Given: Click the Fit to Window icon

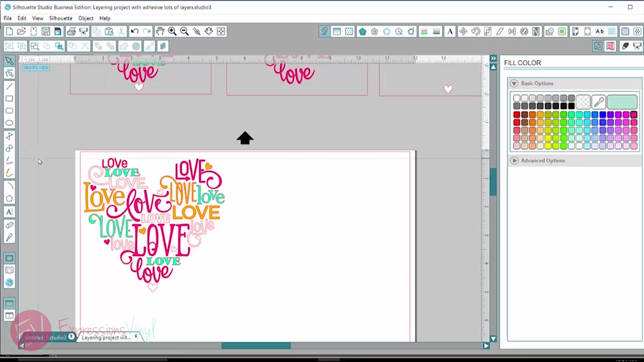Looking at the screenshot, I should [221, 31].
